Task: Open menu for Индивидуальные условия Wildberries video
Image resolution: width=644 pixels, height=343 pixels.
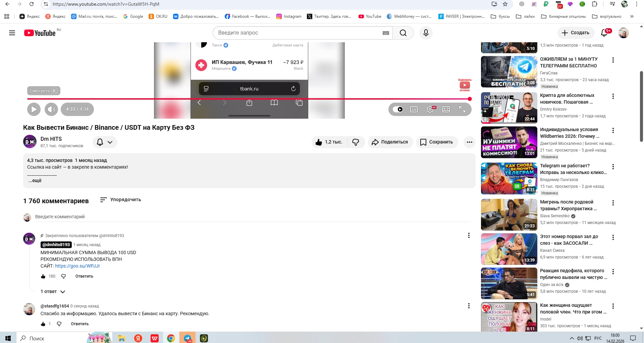Action: (613, 130)
